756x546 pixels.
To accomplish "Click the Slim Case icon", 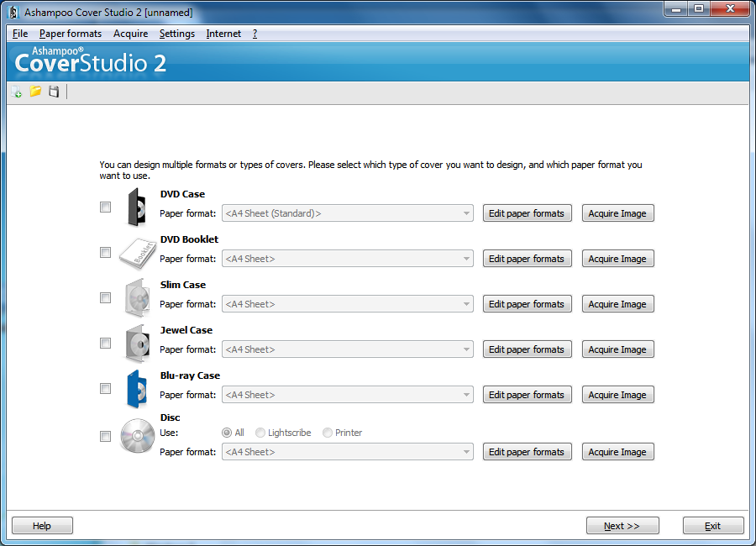I will 138,298.
